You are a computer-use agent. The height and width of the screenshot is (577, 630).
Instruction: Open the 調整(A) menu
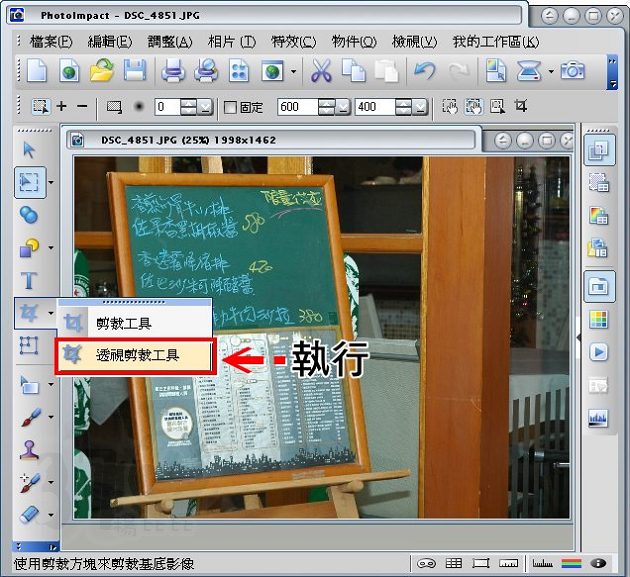170,41
